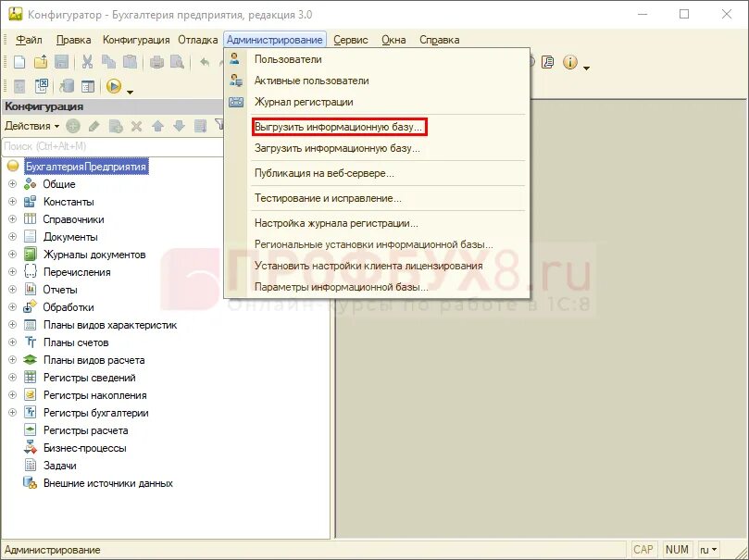Expand the Планы счетов tree node
Image resolution: width=749 pixels, height=560 pixels.
click(12, 342)
